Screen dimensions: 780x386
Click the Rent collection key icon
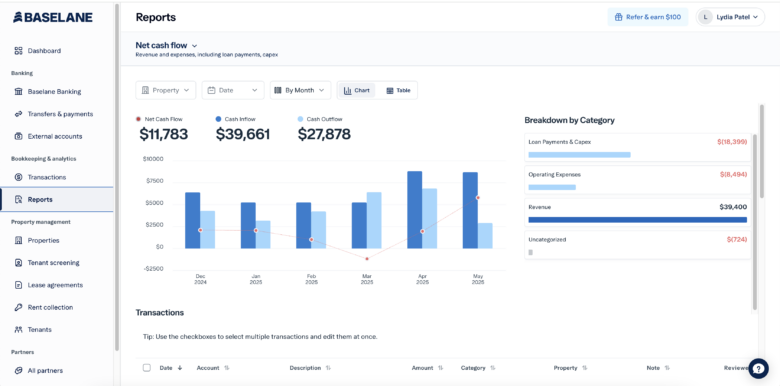coord(18,307)
